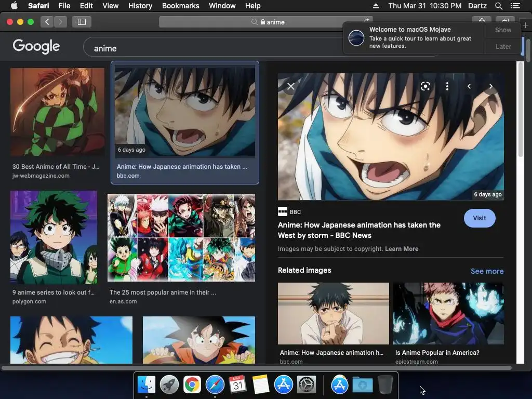
Task: Click the Google logo
Action: 36,46
